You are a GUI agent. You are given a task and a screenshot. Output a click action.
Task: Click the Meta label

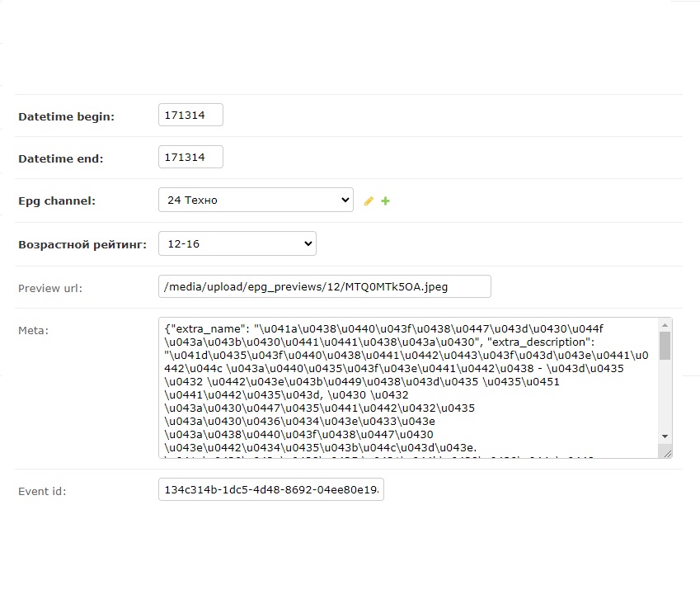(33, 331)
